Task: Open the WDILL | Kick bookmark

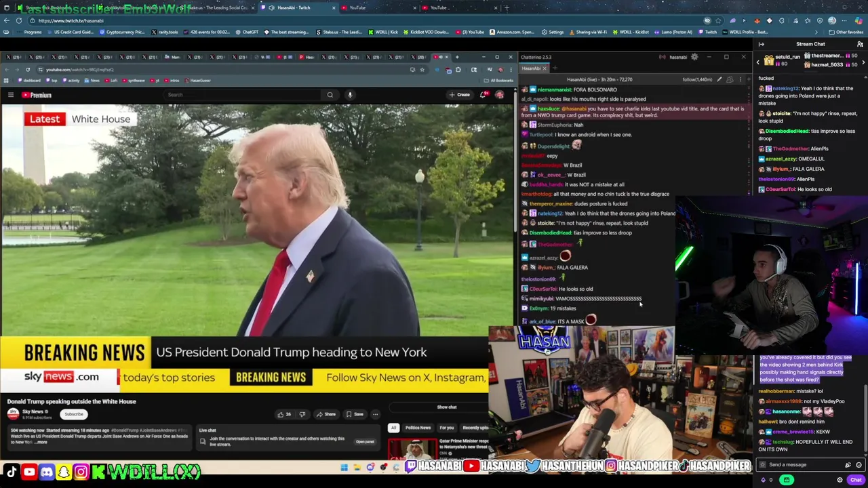Action: [x=383, y=32]
